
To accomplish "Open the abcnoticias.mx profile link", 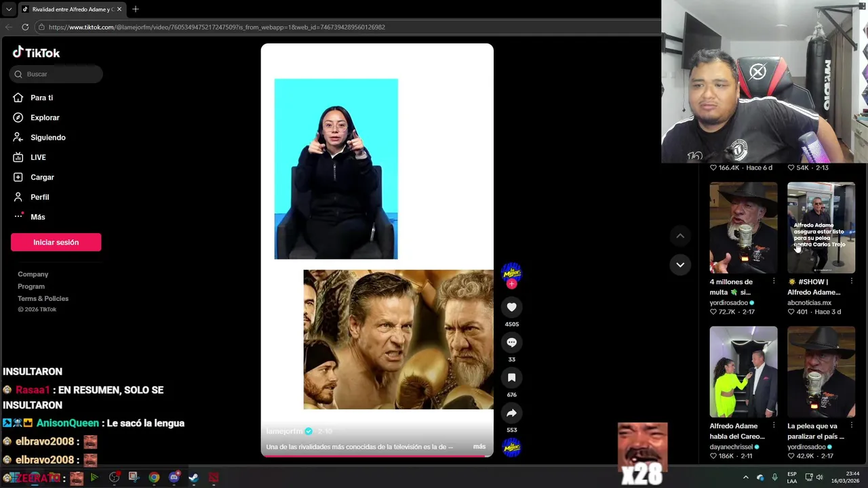I will [809, 303].
